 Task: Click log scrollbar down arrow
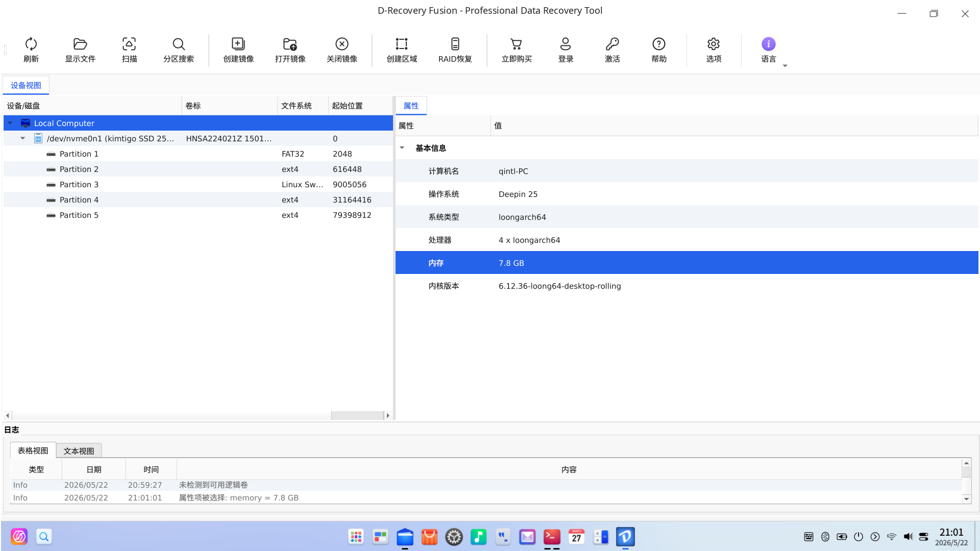pyautogui.click(x=966, y=499)
